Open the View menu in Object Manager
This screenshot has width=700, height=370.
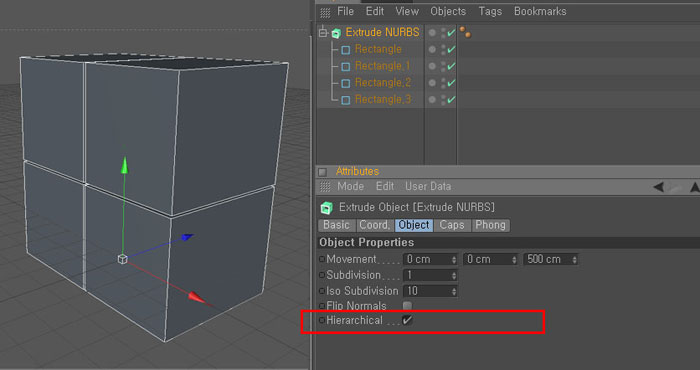[x=407, y=11]
